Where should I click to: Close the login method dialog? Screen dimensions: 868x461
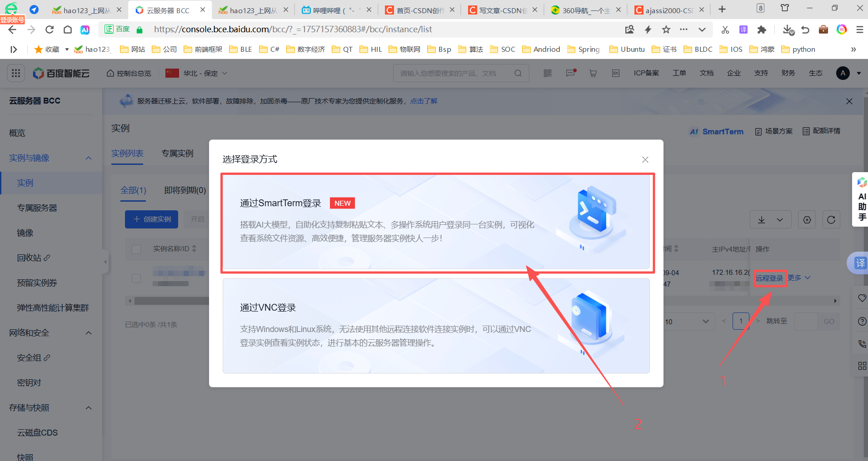click(645, 159)
